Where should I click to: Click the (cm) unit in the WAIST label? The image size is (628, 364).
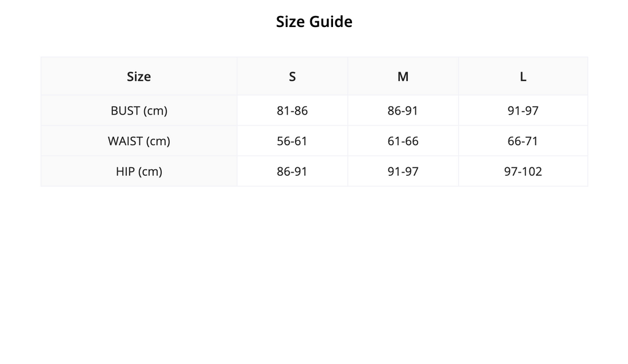(x=158, y=141)
